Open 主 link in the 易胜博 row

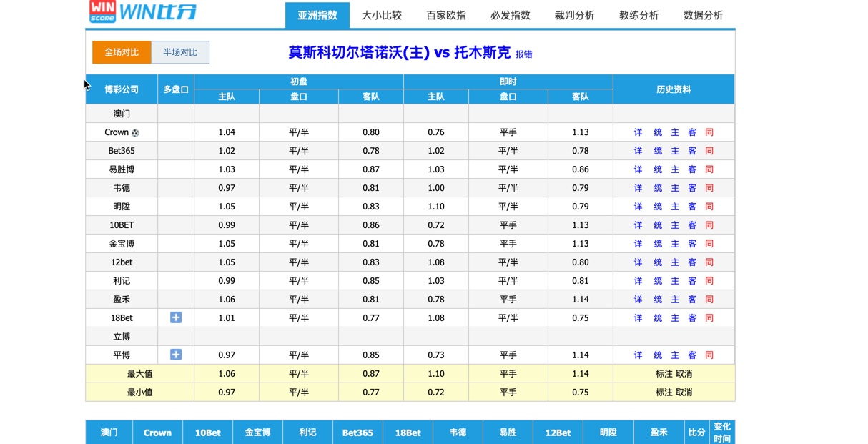coord(675,169)
